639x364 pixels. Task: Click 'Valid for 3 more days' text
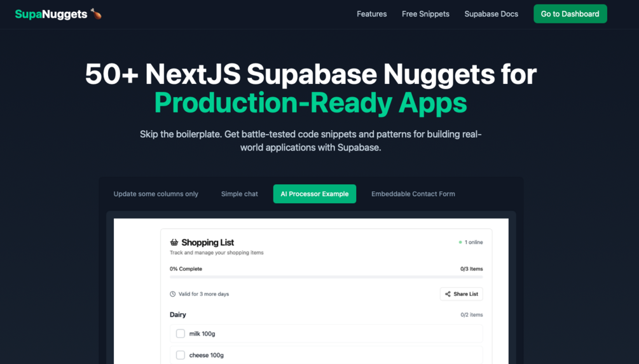203,294
